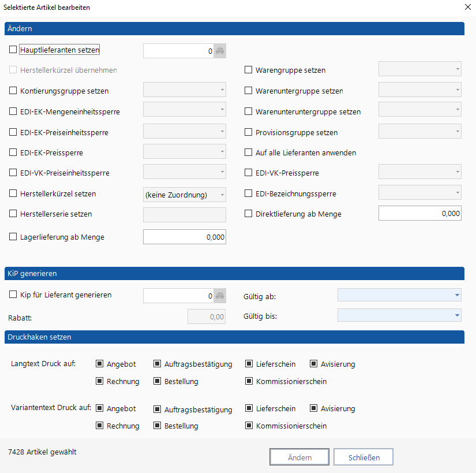Toggle Langtext Angebot print checkbox
This screenshot has height=473, width=476.
99,364
